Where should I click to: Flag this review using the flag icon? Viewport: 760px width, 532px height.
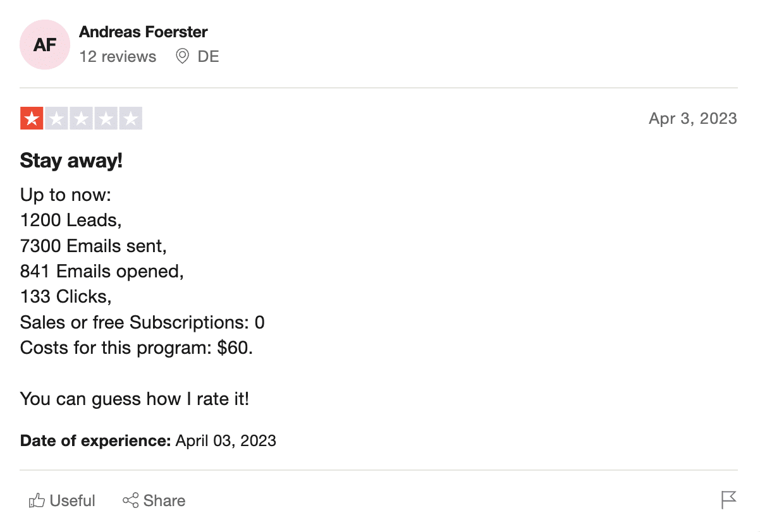729,500
